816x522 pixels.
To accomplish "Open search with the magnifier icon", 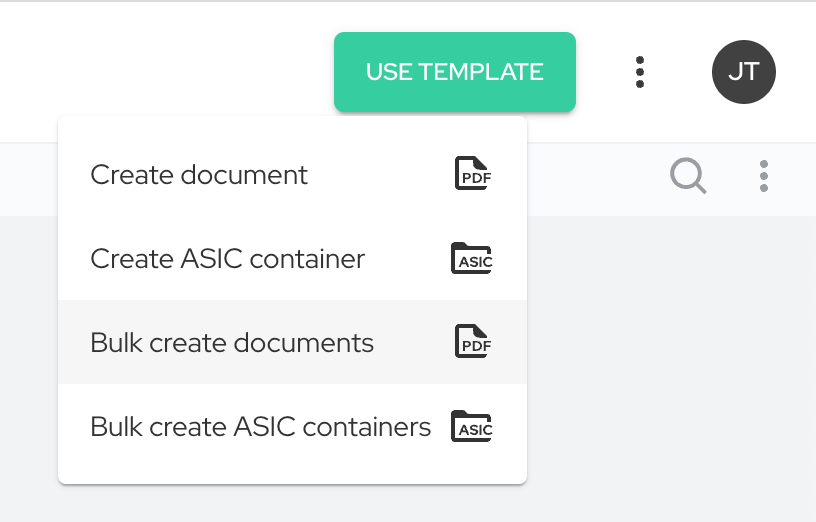I will (x=688, y=176).
